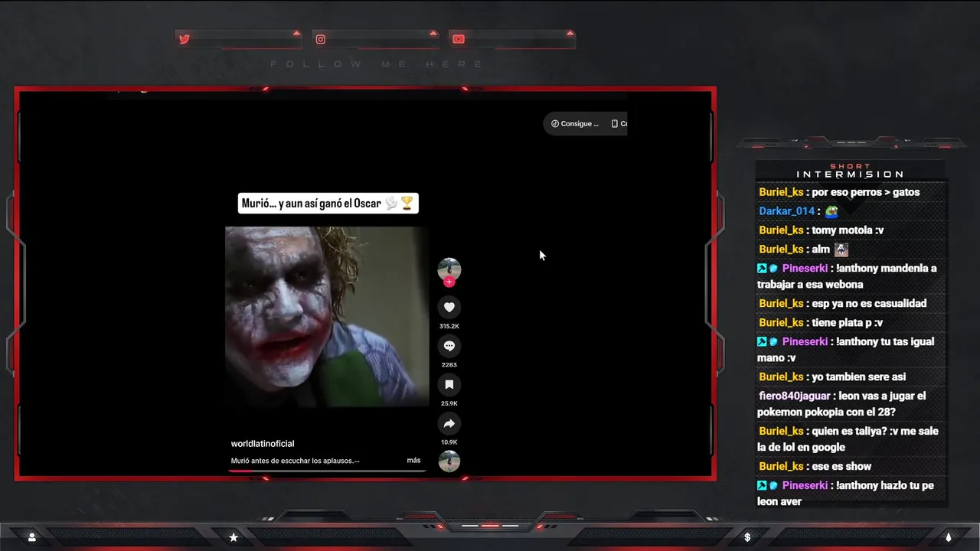The height and width of the screenshot is (551, 980).
Task: Click the star icon in bottom bar
Action: click(x=234, y=537)
